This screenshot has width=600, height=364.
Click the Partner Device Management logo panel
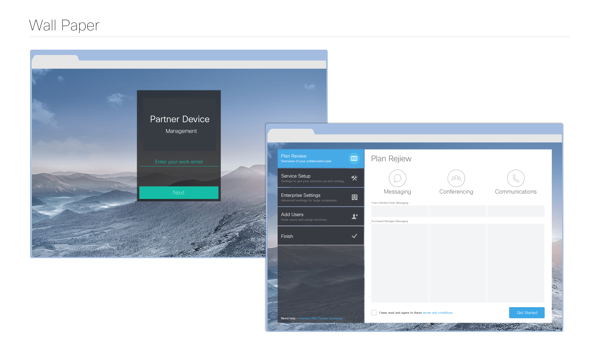tap(179, 124)
